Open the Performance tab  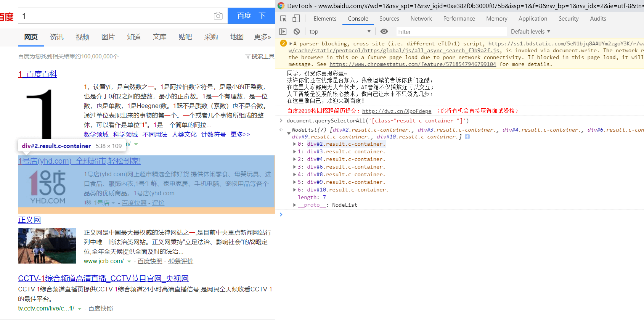click(459, 18)
